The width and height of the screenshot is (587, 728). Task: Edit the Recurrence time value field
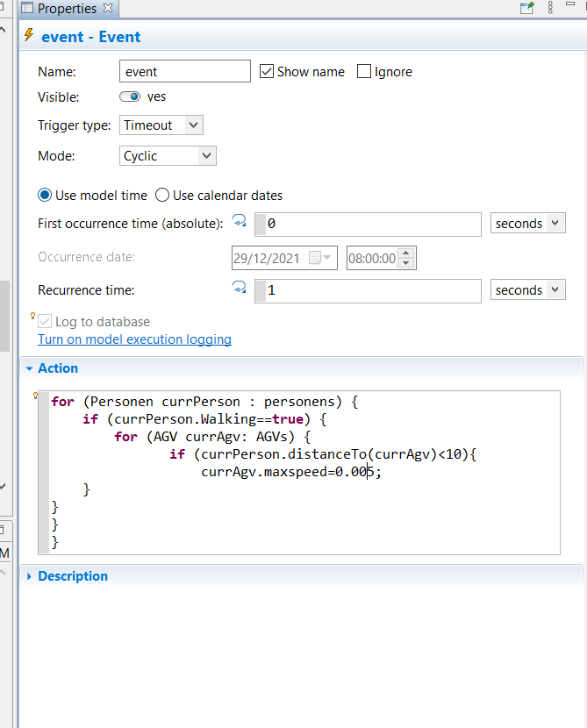coord(368,290)
